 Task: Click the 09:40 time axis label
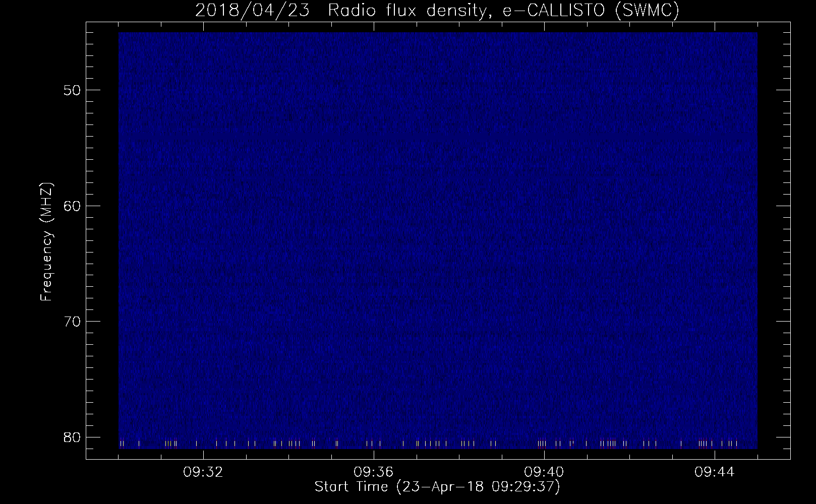pos(544,472)
